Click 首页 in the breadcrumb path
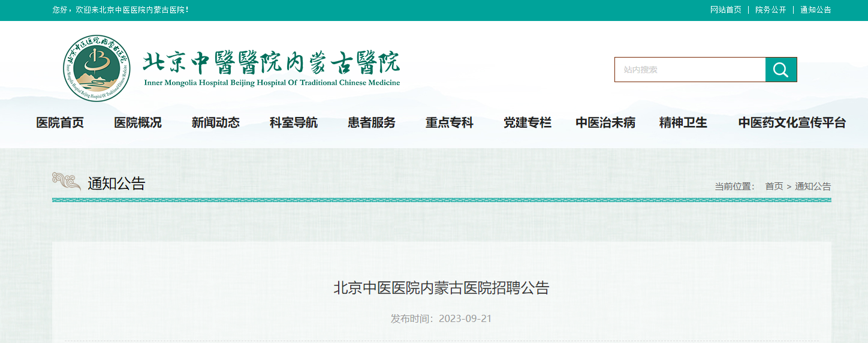The image size is (868, 343). (x=774, y=186)
